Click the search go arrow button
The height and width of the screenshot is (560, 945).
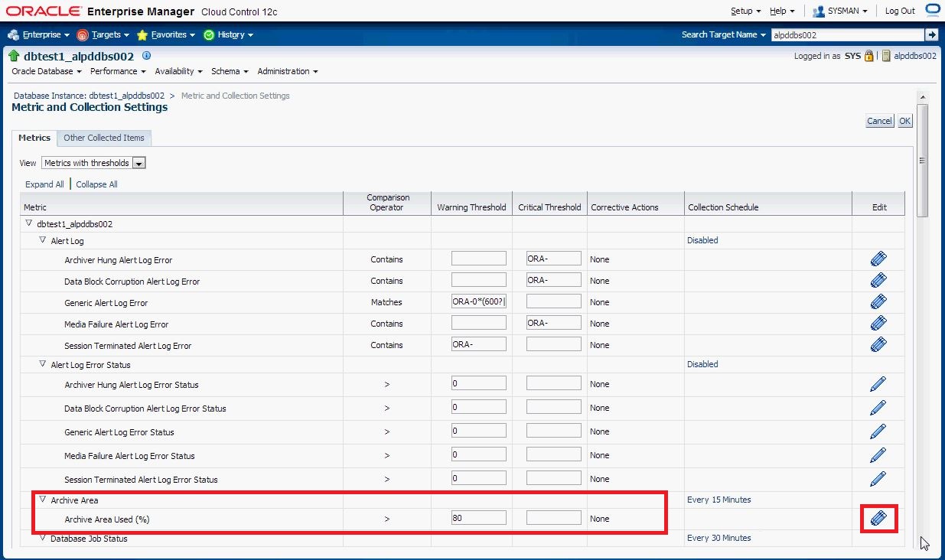coord(931,34)
